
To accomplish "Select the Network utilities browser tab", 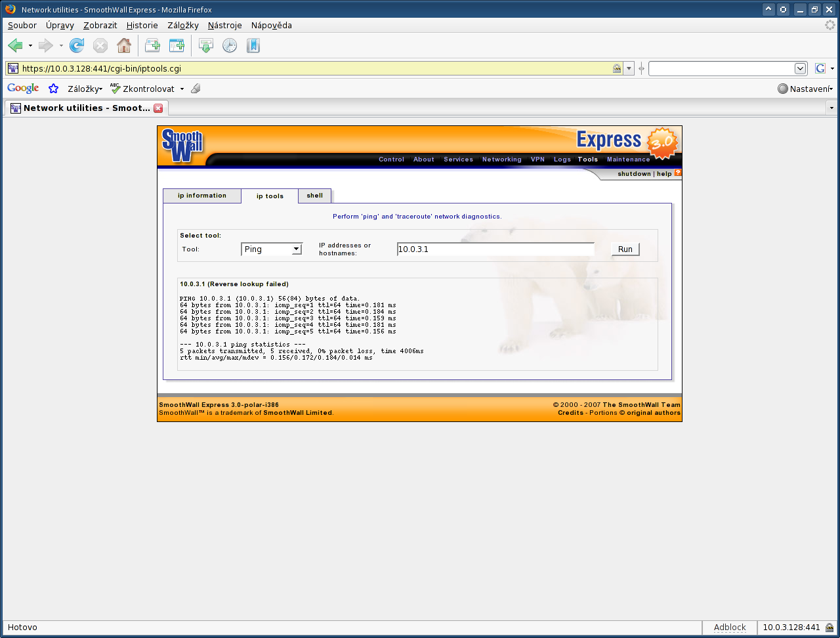I will 87,108.
